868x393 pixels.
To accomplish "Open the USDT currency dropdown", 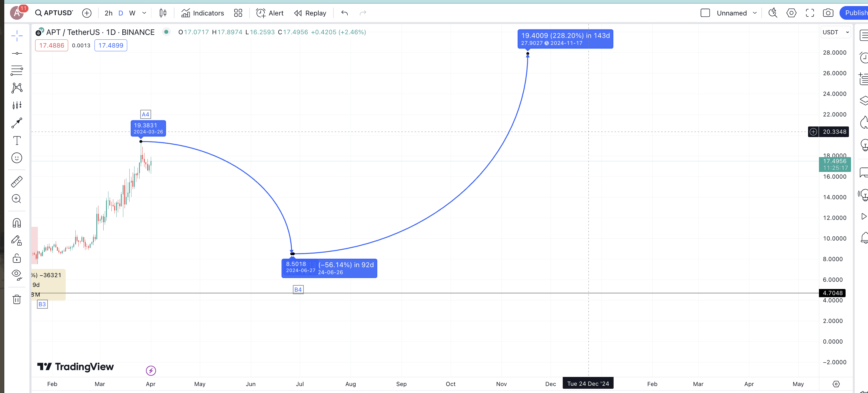I will click(x=835, y=32).
